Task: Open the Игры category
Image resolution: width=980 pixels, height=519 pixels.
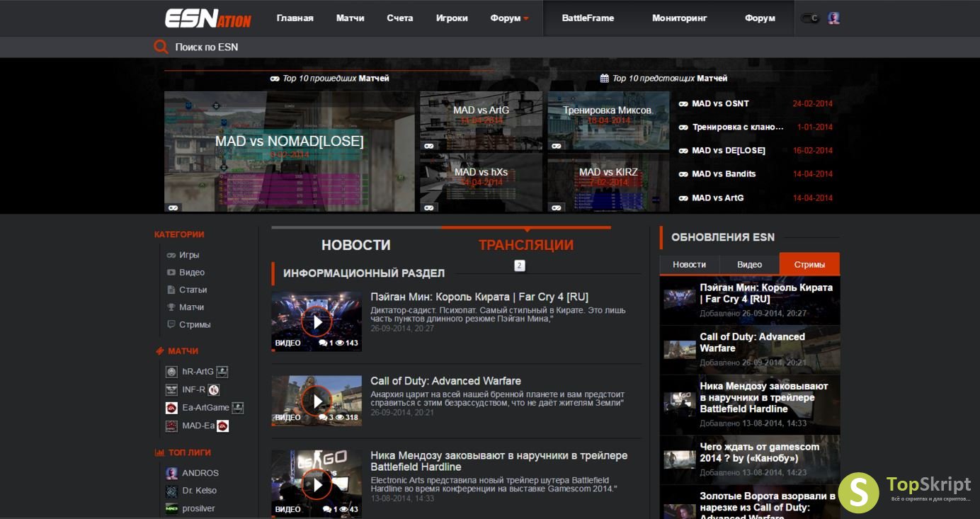Action: pos(189,255)
